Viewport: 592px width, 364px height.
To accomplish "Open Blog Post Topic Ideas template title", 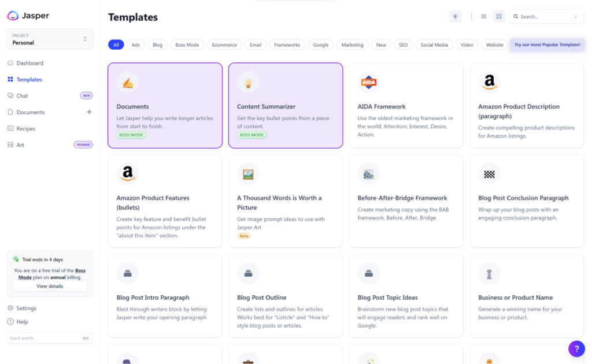I will (x=387, y=297).
